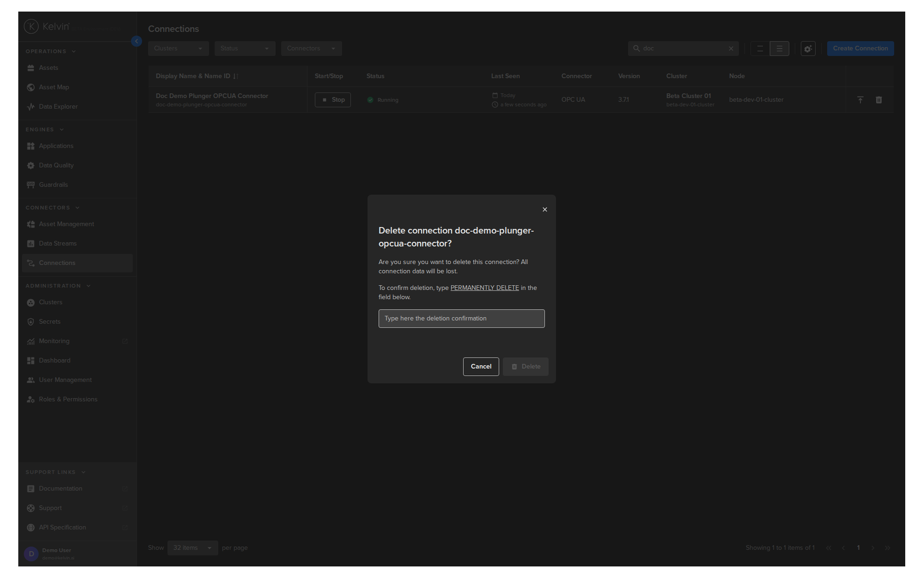Stop the Doc Demo Plunger connection
Viewport: 924px width, 578px height.
pyautogui.click(x=333, y=100)
